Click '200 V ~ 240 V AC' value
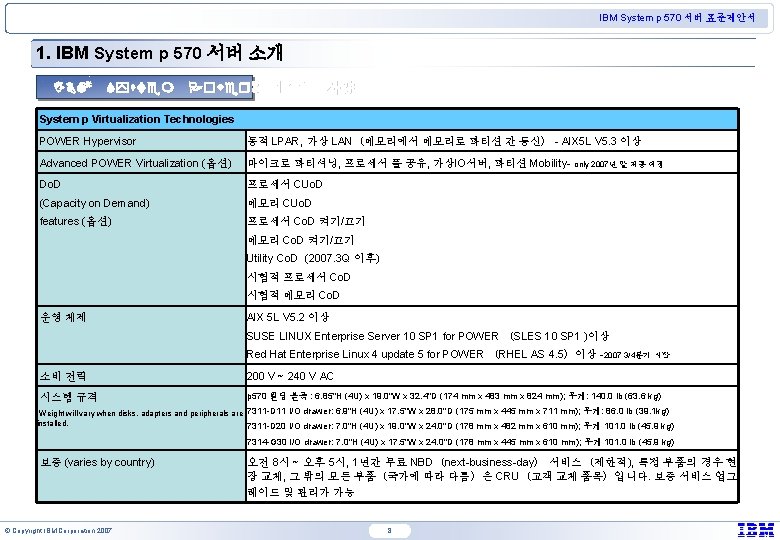The height and width of the screenshot is (540, 780). [290, 376]
